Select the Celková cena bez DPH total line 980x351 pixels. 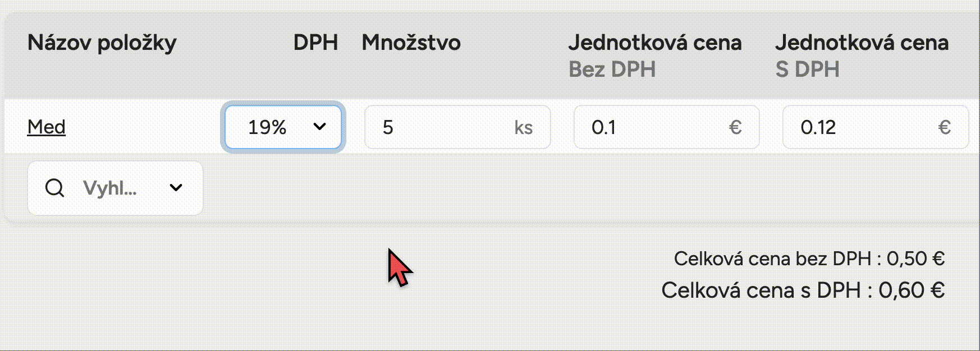pos(809,258)
